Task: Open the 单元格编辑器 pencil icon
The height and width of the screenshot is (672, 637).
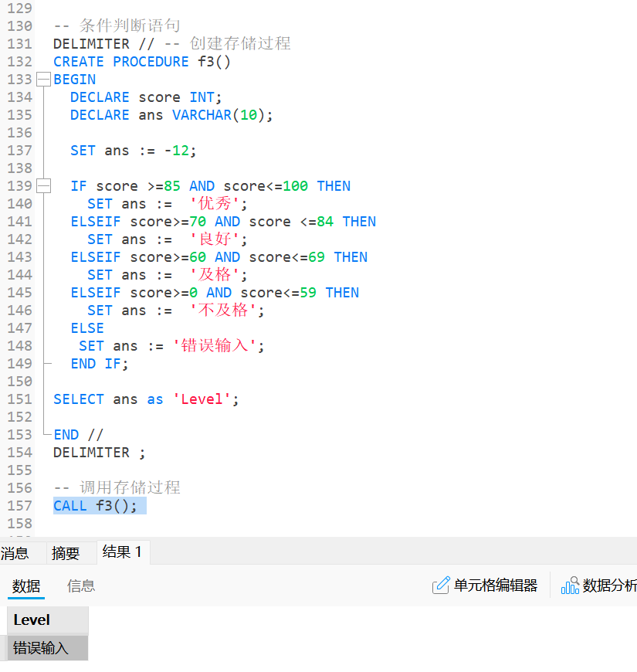Action: pyautogui.click(x=441, y=585)
